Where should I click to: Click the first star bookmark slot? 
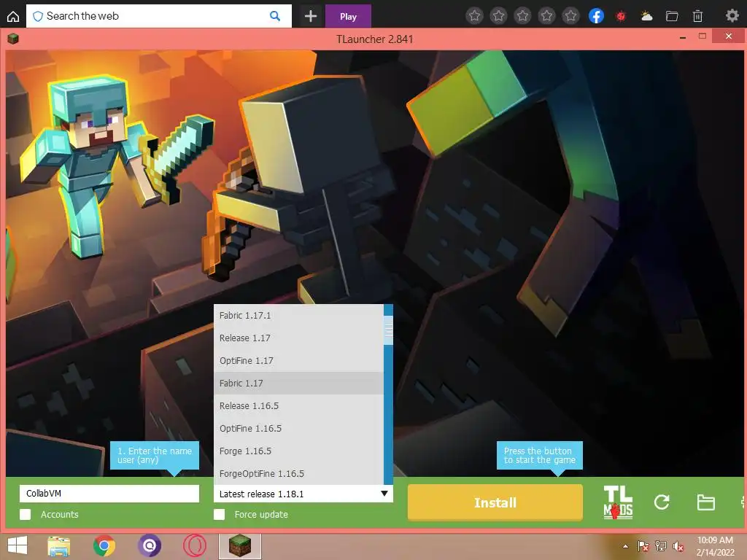point(474,16)
